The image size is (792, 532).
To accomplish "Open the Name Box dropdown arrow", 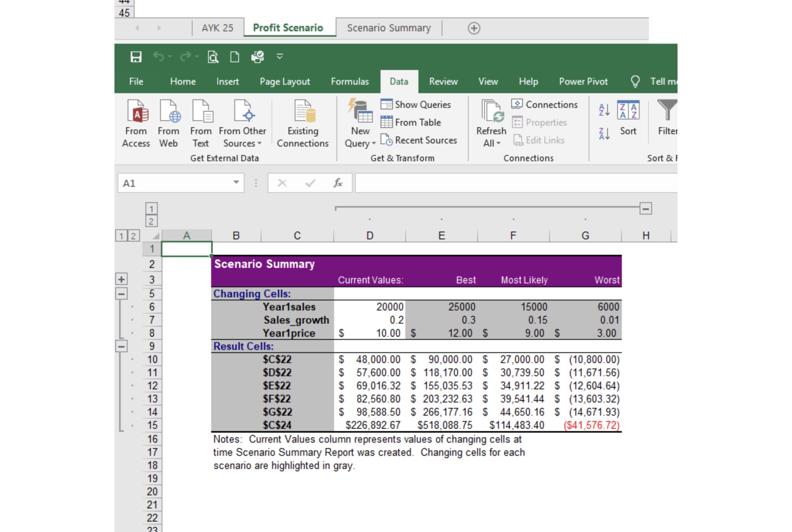I will pyautogui.click(x=236, y=182).
